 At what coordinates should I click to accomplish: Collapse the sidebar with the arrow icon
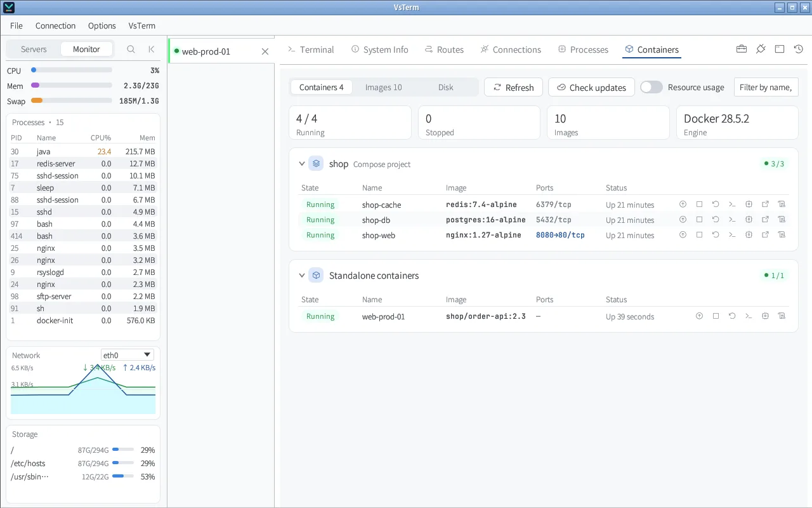pos(151,49)
